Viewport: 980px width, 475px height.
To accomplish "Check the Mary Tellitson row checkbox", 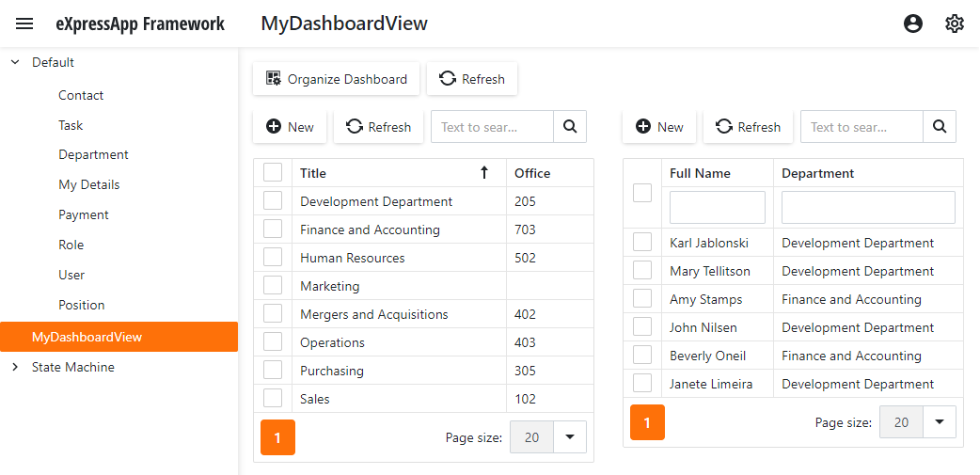I will click(x=642, y=270).
